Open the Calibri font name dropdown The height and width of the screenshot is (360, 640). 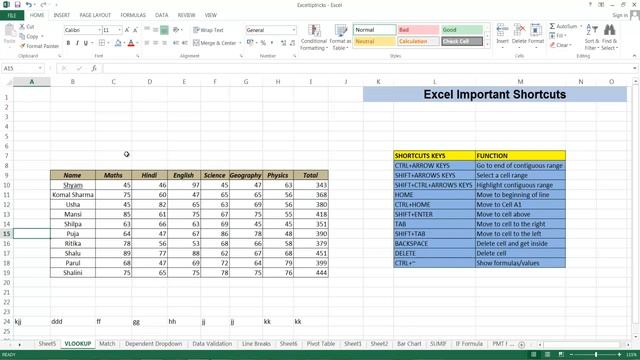(x=99, y=30)
